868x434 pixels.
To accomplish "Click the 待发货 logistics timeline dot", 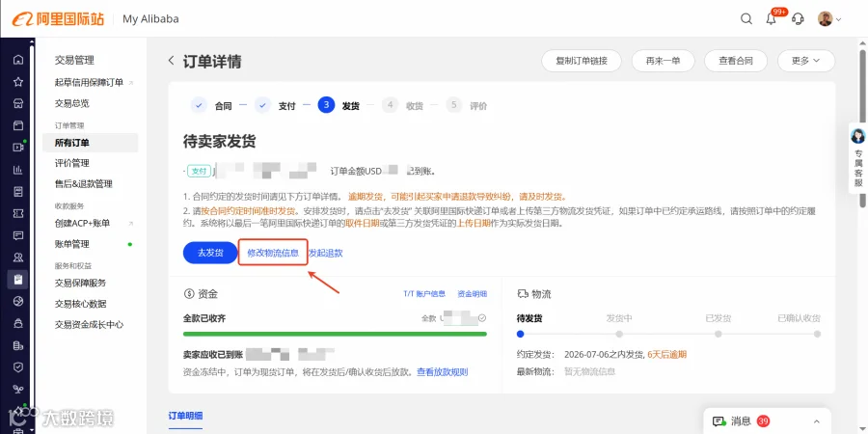I will pyautogui.click(x=520, y=334).
